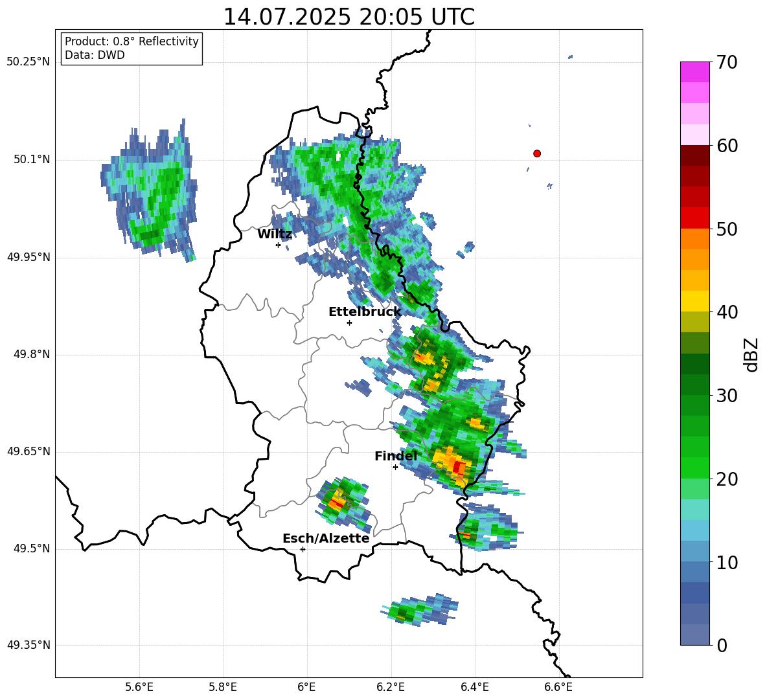Screen dimensions: 767x700
Task: Click the 49.65°N latitude label
Action: [x=29, y=451]
